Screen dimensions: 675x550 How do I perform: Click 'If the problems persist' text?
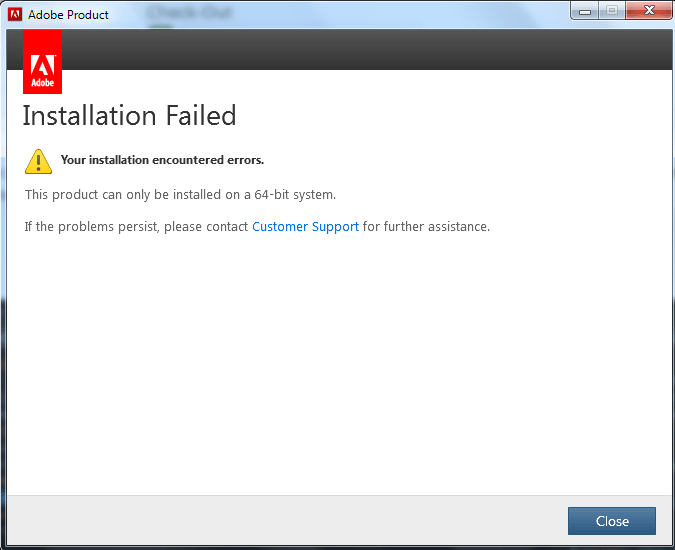pyautogui.click(x=91, y=227)
